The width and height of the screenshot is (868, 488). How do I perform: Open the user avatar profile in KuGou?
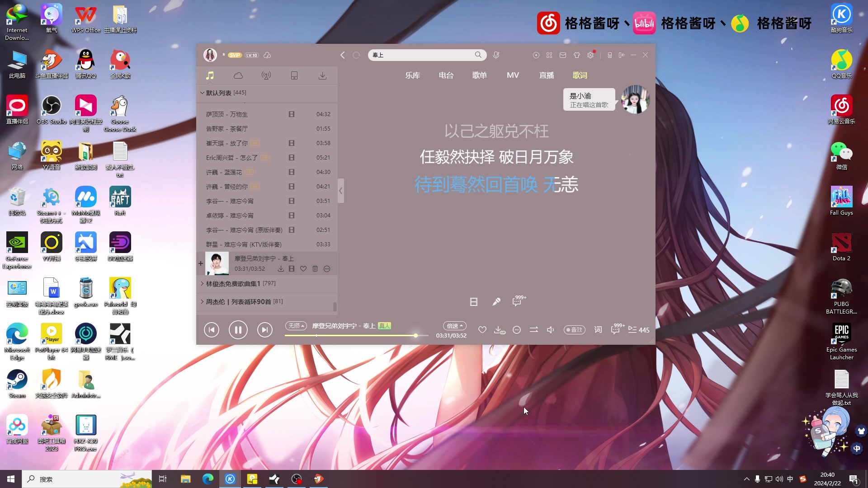tap(210, 55)
